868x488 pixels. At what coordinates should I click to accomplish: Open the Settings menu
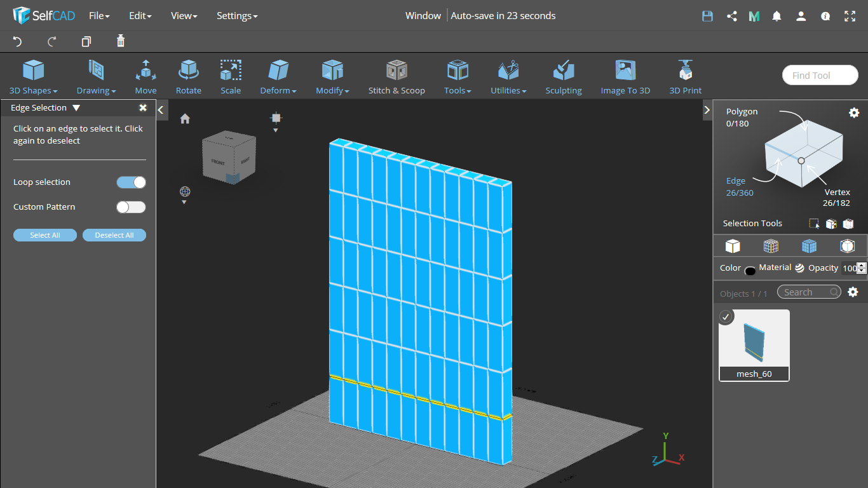click(x=237, y=16)
